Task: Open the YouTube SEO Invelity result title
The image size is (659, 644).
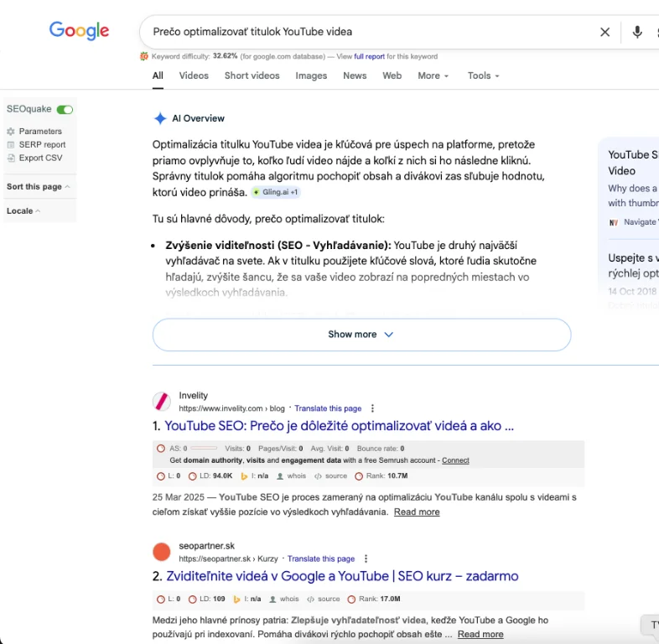Action: pyautogui.click(x=339, y=426)
